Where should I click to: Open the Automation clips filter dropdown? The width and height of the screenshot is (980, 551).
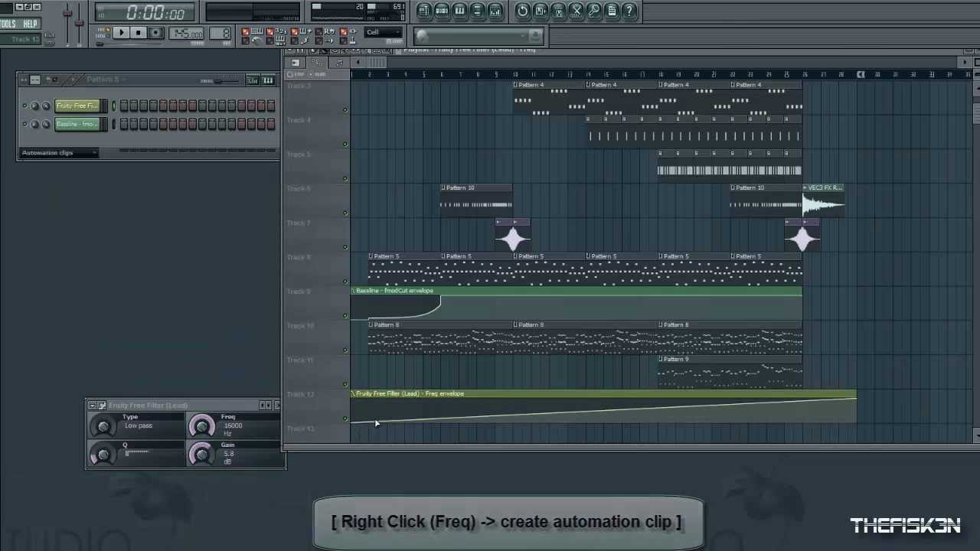(59, 153)
